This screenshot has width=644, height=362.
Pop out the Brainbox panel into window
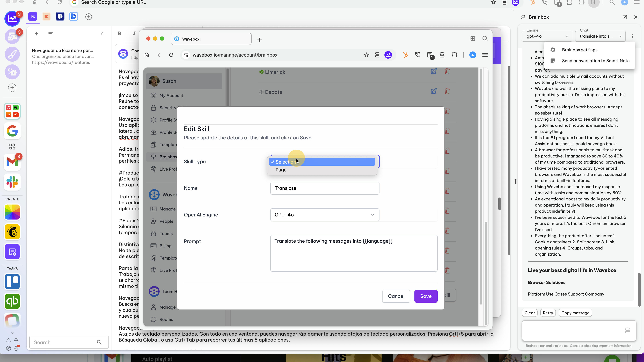coord(625,17)
